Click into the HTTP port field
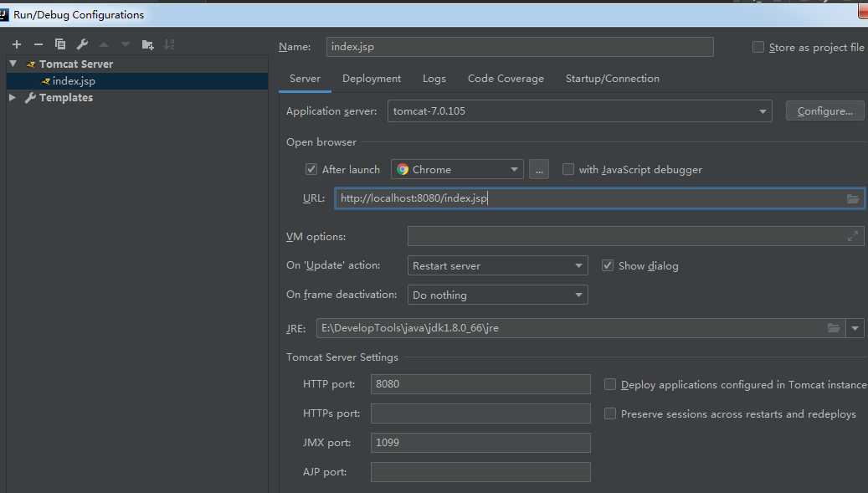The image size is (868, 493). point(480,384)
